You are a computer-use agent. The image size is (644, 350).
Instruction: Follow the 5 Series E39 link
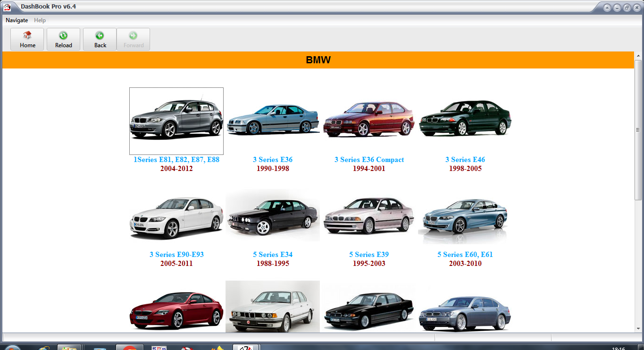[x=369, y=255]
